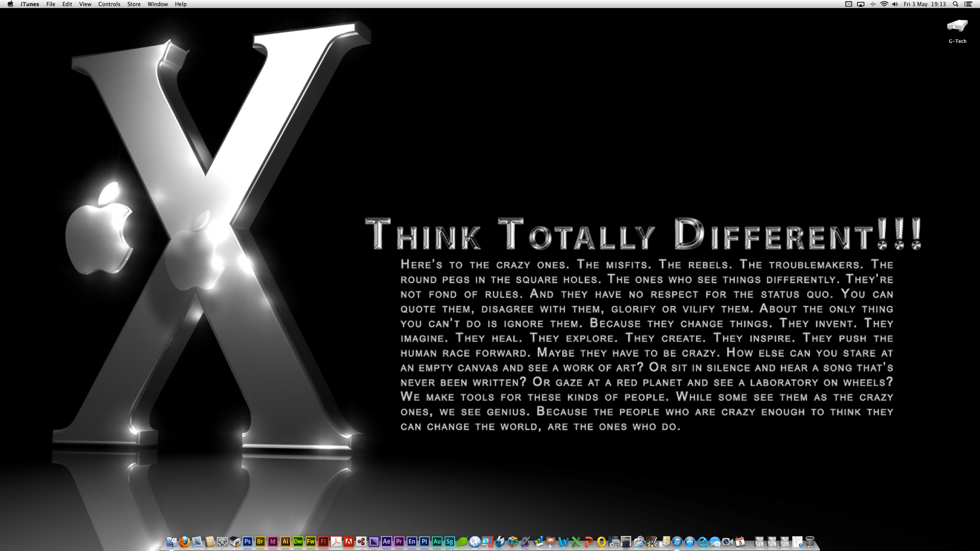Open the screen capture menu bar icon
The width and height of the screenshot is (980, 551).
point(848,4)
